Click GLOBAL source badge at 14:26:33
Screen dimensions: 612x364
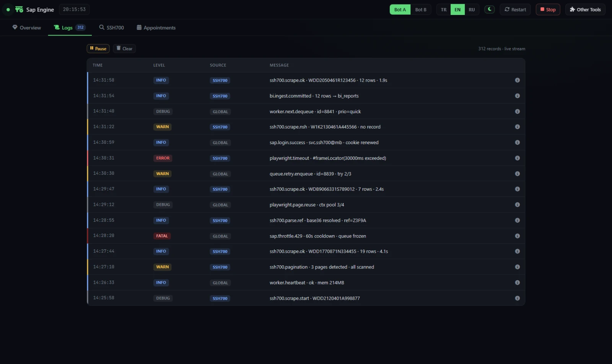click(x=220, y=283)
